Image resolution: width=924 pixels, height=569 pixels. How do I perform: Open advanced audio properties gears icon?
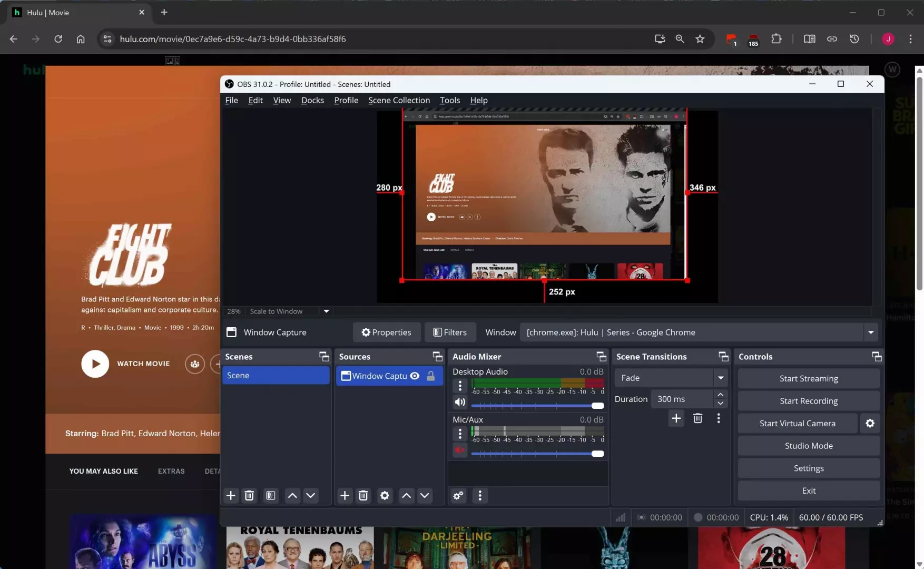click(458, 495)
